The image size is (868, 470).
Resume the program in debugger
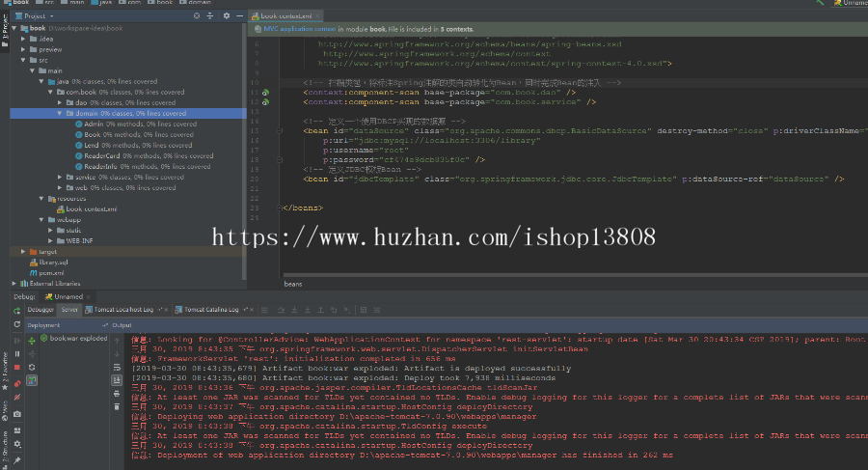[x=17, y=341]
